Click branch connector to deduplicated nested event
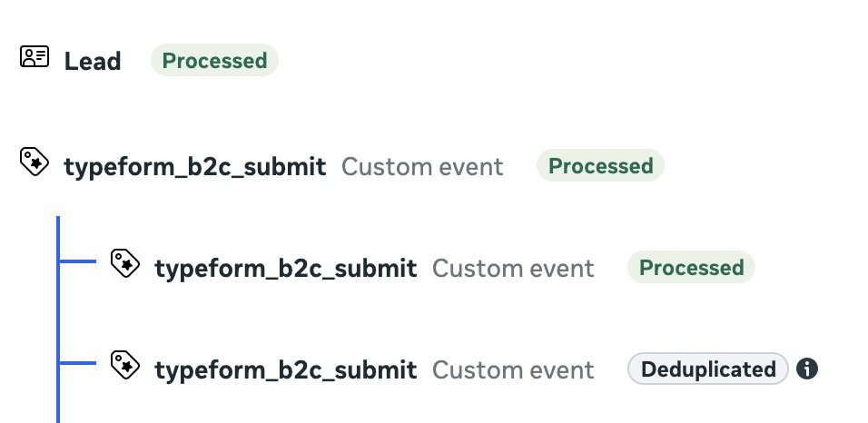The height and width of the screenshot is (423, 868). [77, 363]
